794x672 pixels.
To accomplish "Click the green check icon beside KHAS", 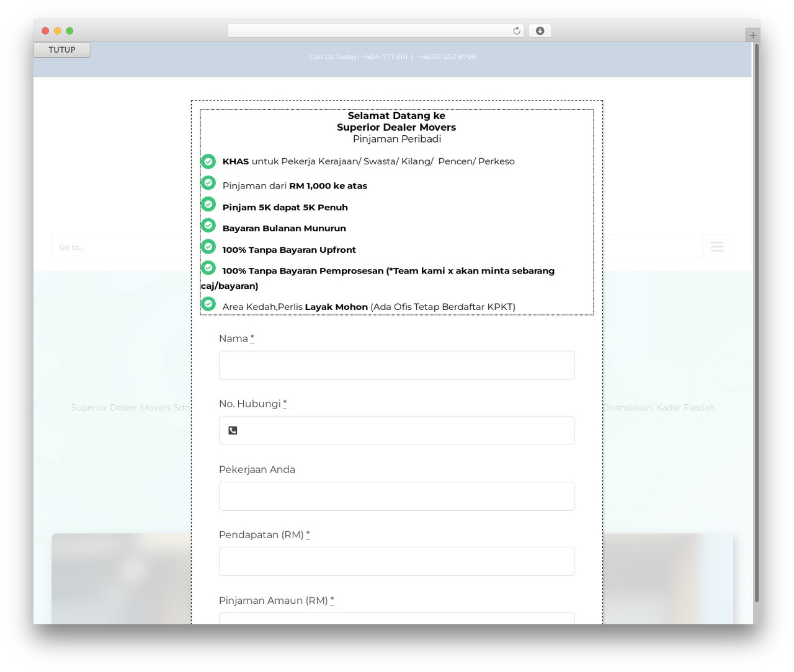I will point(208,161).
